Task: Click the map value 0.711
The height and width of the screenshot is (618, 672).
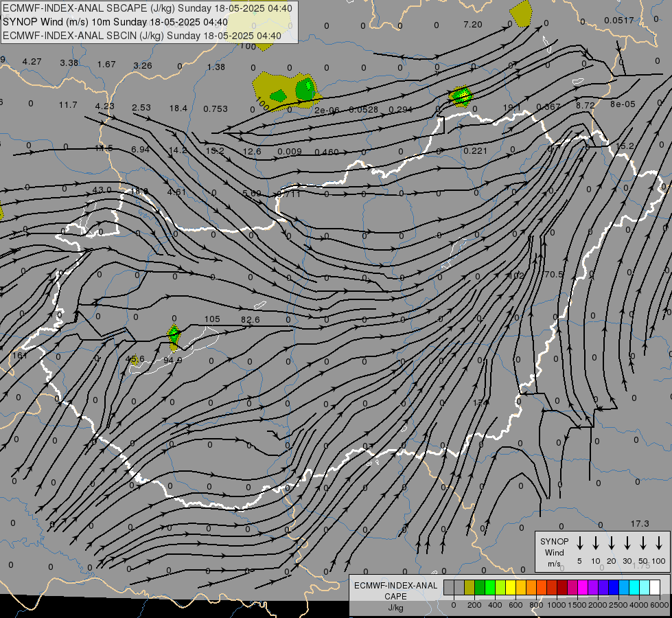Action: click(x=288, y=194)
